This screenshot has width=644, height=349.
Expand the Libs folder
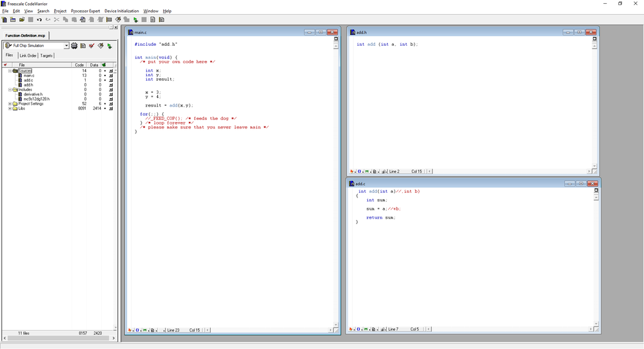click(10, 108)
